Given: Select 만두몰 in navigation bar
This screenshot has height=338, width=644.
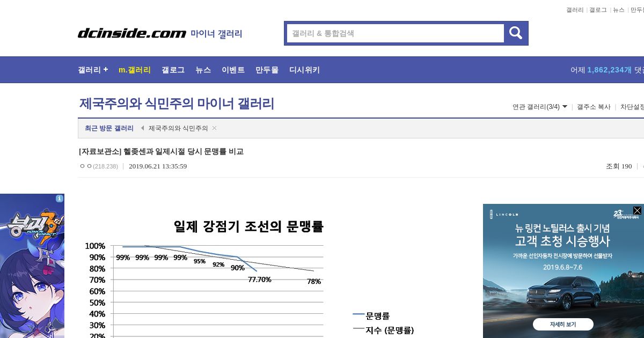Looking at the screenshot, I should point(267,70).
